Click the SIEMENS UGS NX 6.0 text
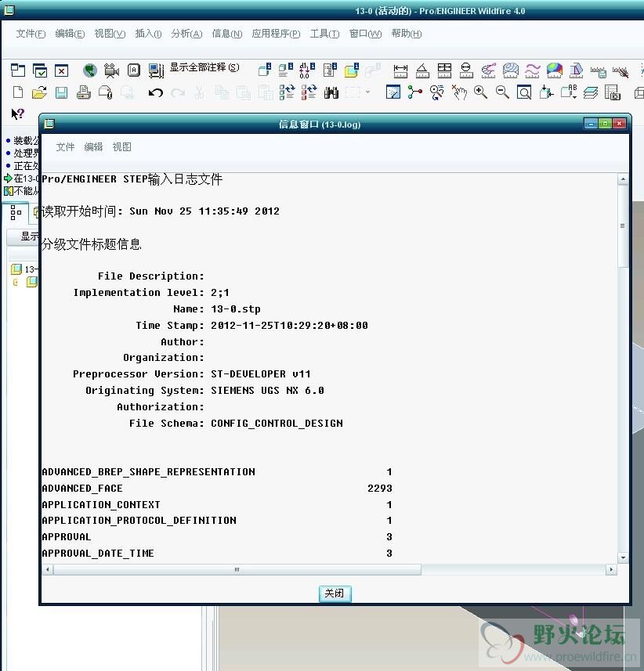The width and height of the screenshot is (644, 671). 267,390
